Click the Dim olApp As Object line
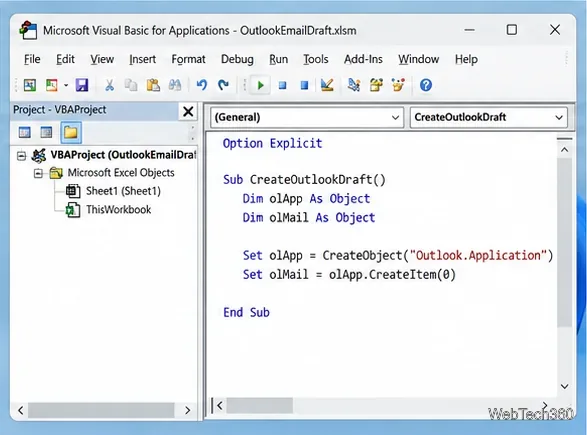This screenshot has height=435, width=587. (306, 198)
